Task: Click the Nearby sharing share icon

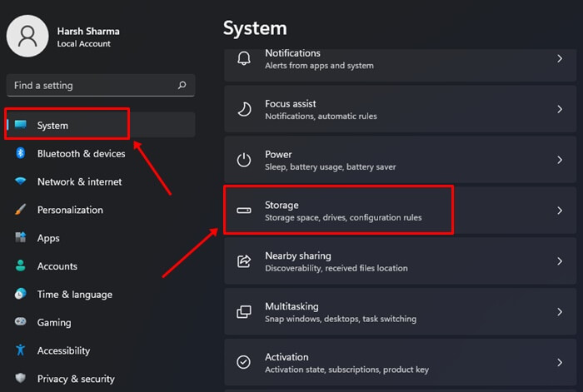Action: point(244,261)
